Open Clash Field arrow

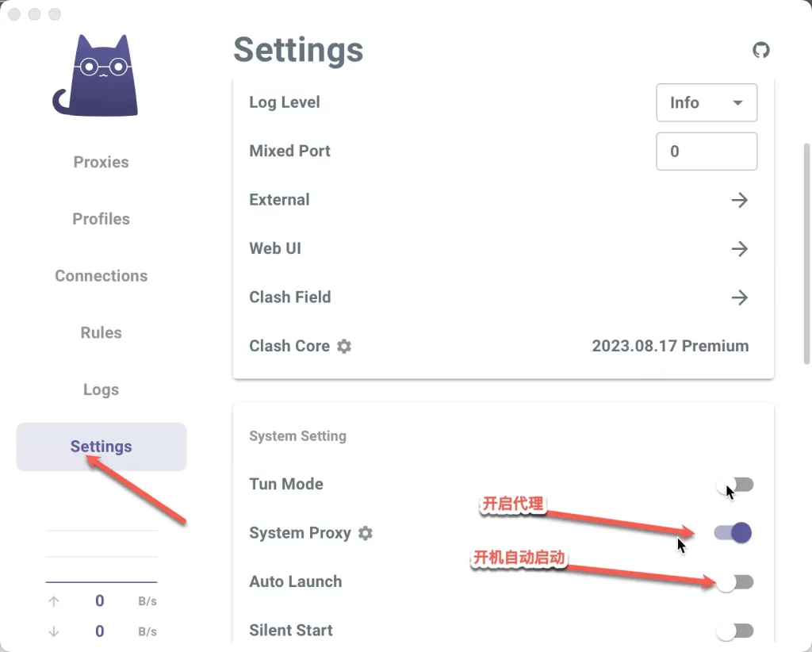tap(739, 297)
